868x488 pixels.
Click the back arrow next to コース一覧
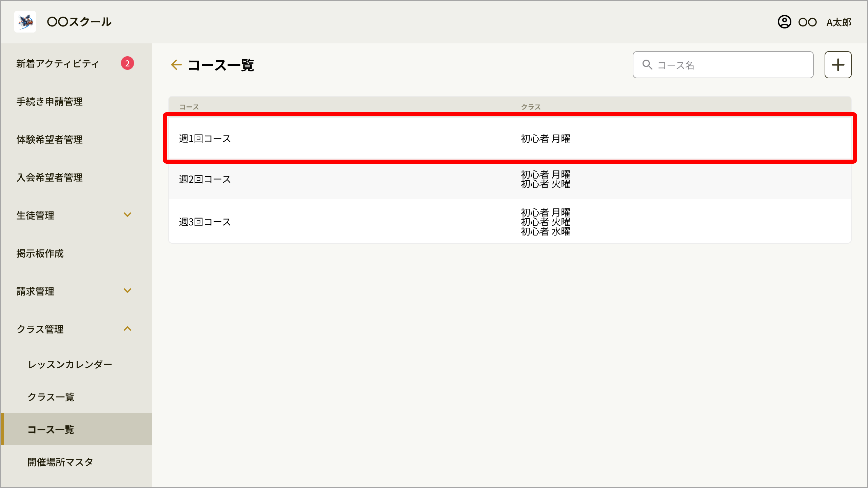(x=176, y=65)
